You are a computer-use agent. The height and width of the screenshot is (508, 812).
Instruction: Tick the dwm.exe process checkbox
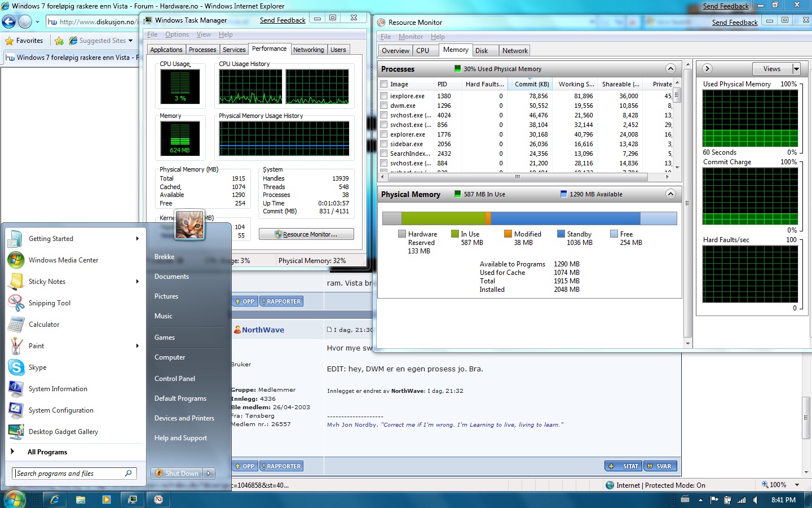[384, 106]
